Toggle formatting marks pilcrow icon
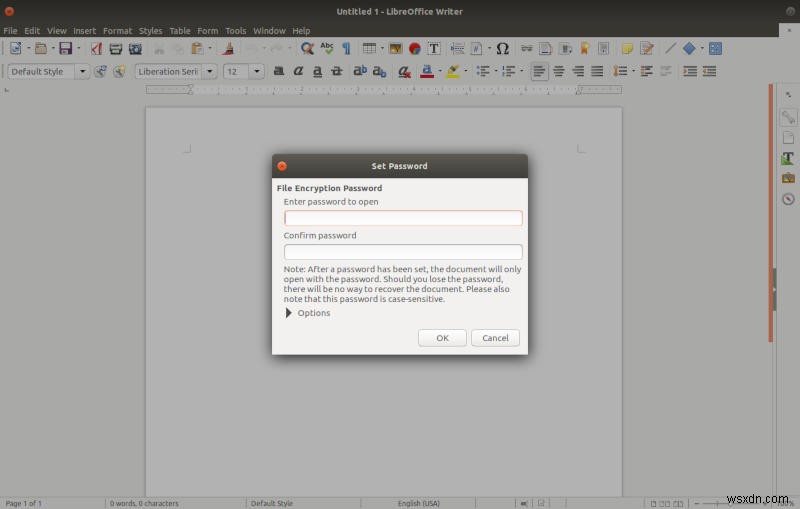 (x=346, y=48)
